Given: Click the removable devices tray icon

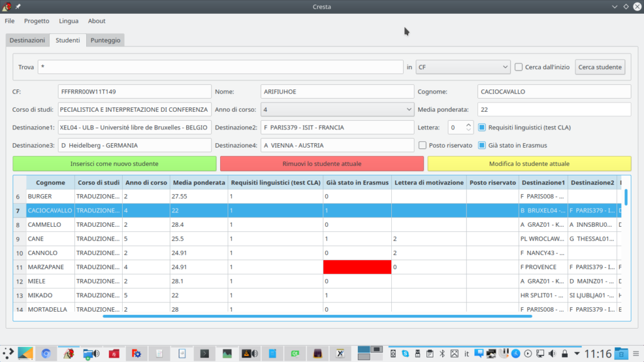Looking at the screenshot, I should 418,354.
